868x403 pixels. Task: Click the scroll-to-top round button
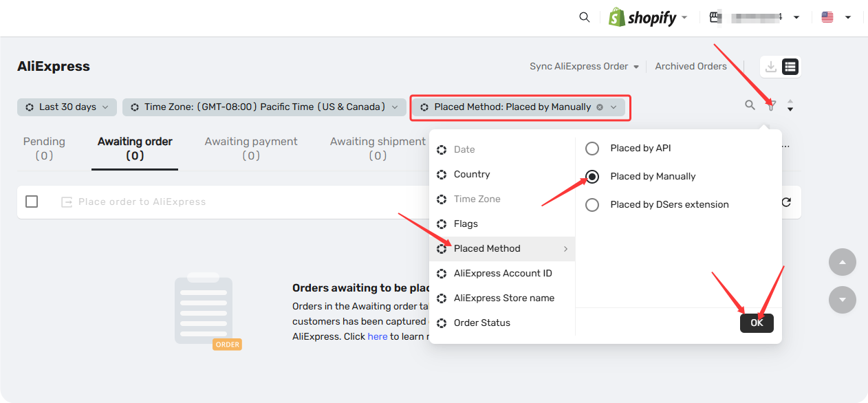(x=843, y=263)
